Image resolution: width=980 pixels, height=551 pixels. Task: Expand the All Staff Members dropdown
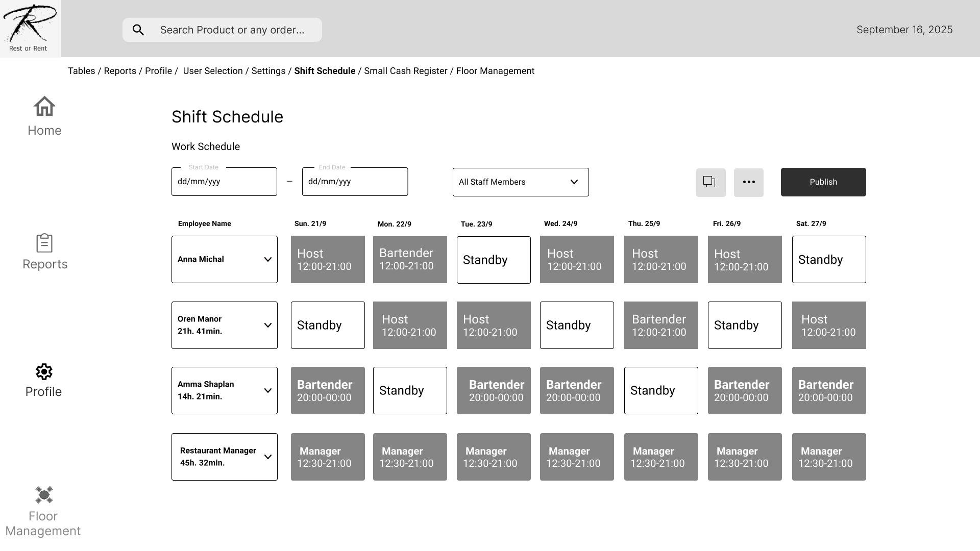[x=520, y=182]
